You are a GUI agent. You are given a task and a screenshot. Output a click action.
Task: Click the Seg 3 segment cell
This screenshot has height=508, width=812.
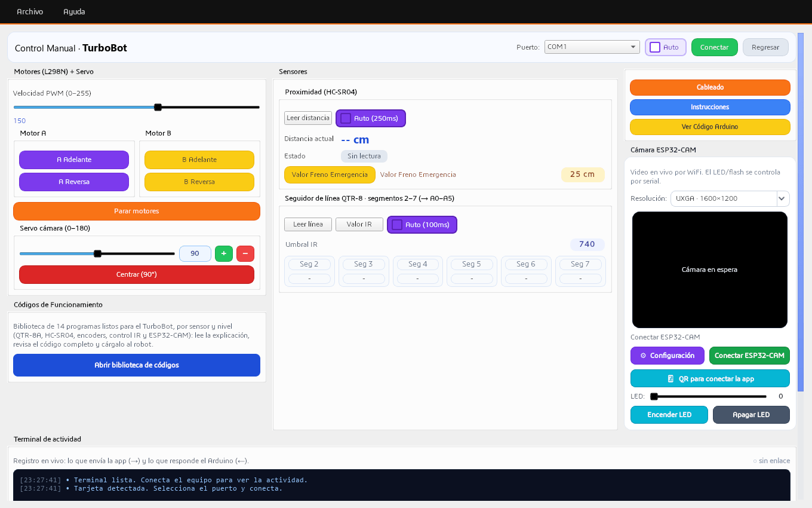tap(364, 271)
